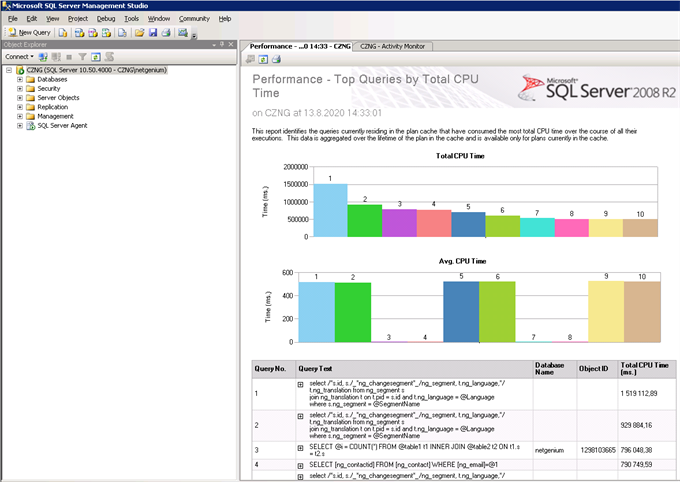Viewport: 680px width, 482px height.
Task: Click the Query Text column header
Action: (414, 369)
